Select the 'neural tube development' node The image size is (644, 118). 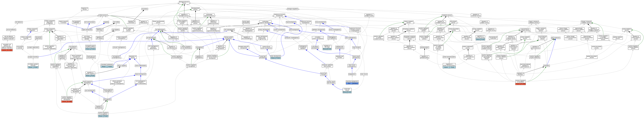[263, 57]
